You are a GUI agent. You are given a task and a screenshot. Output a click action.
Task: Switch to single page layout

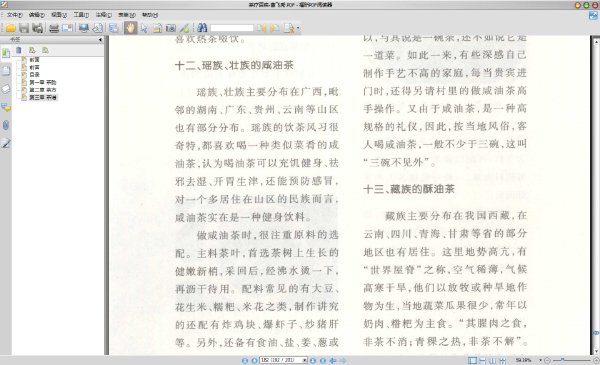point(473,360)
